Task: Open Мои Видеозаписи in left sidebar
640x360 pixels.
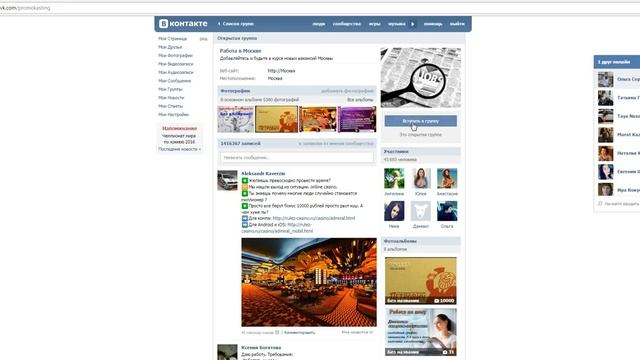Action: coord(176,64)
